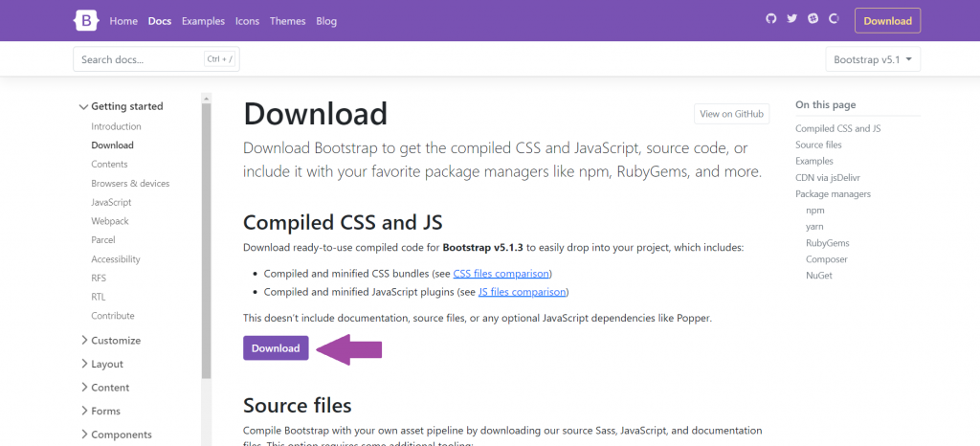The width and height of the screenshot is (980, 446).
Task: Open Themes in top navigation
Action: 287,21
